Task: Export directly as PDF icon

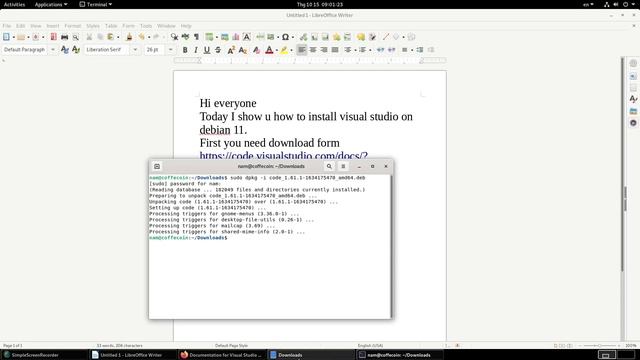Action: 53,37
